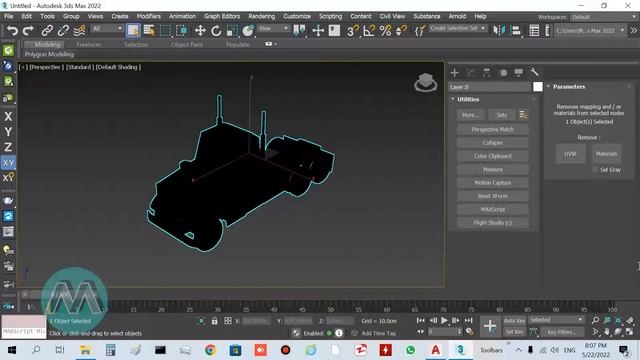This screenshot has height=360, width=640.
Task: Open the File menu
Action: point(9,16)
